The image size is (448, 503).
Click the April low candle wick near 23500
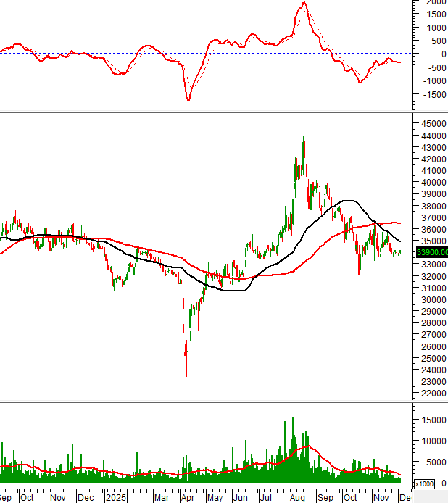click(x=186, y=373)
